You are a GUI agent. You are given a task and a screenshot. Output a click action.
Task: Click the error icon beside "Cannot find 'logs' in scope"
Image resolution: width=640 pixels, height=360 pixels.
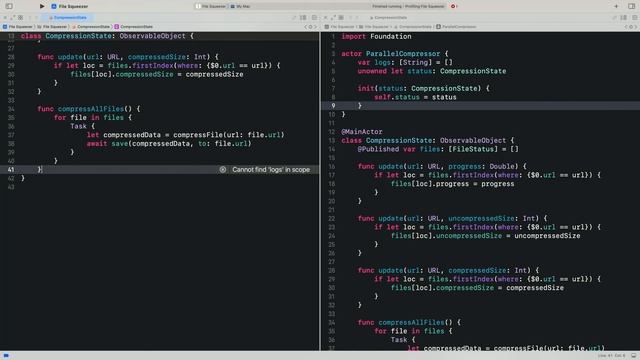222,169
